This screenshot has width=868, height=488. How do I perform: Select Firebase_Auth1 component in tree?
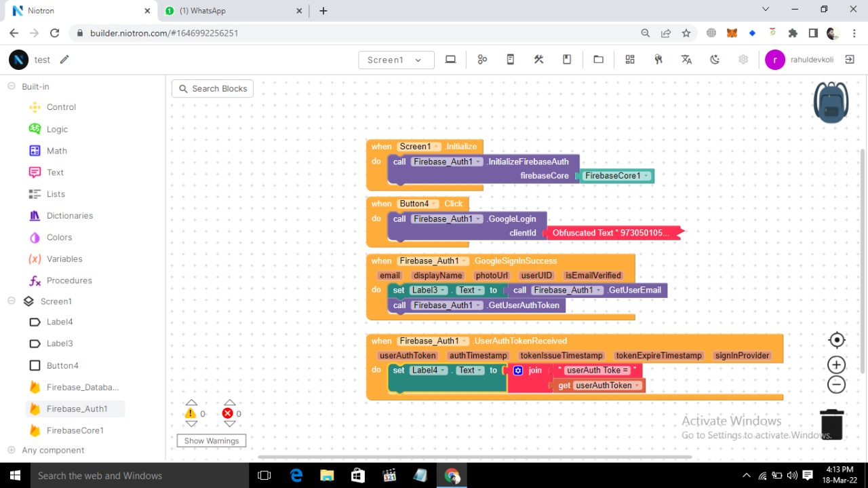point(77,409)
